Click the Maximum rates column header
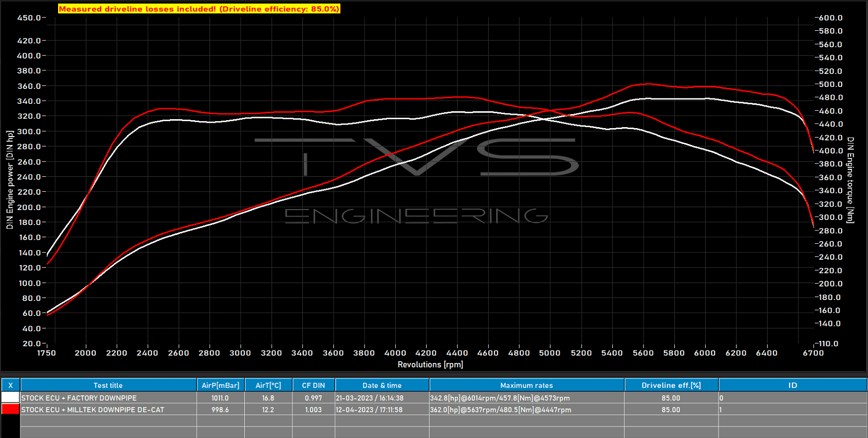Screen dimensions: 868x438 [x=526, y=385]
